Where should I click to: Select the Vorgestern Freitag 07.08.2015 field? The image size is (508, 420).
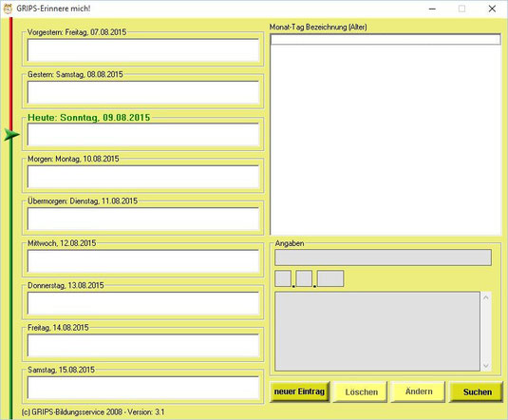pos(143,50)
